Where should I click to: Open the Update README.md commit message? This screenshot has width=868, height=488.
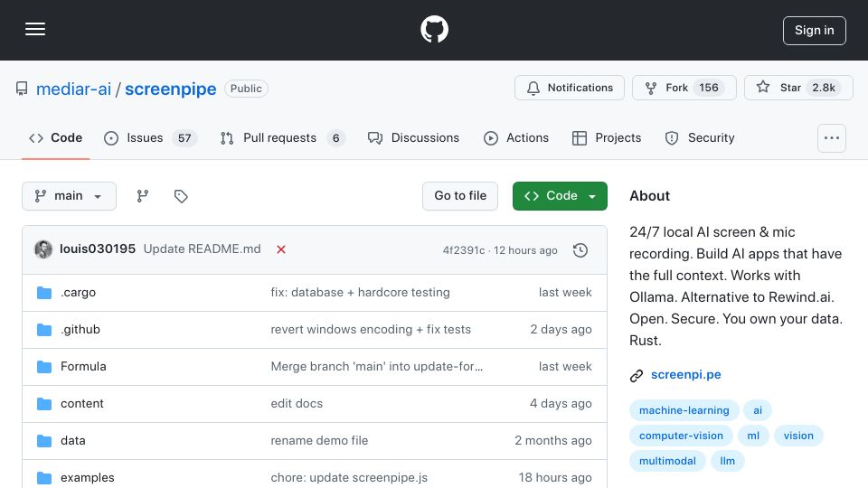[x=202, y=249]
